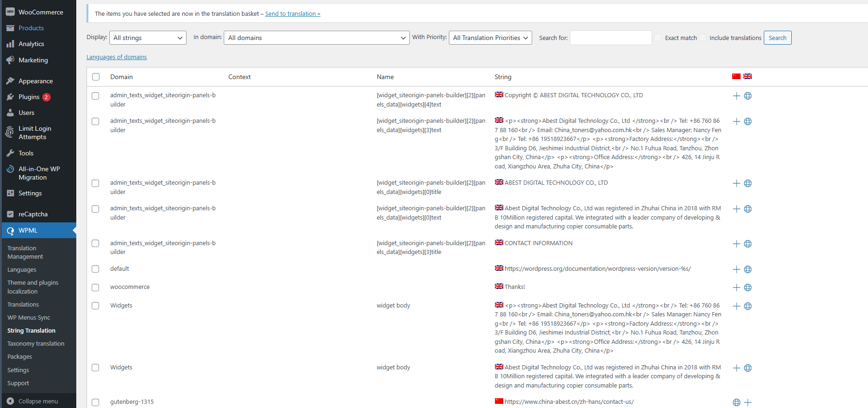Click UK flag column header icon
This screenshot has width=868, height=408.
pyautogui.click(x=748, y=76)
